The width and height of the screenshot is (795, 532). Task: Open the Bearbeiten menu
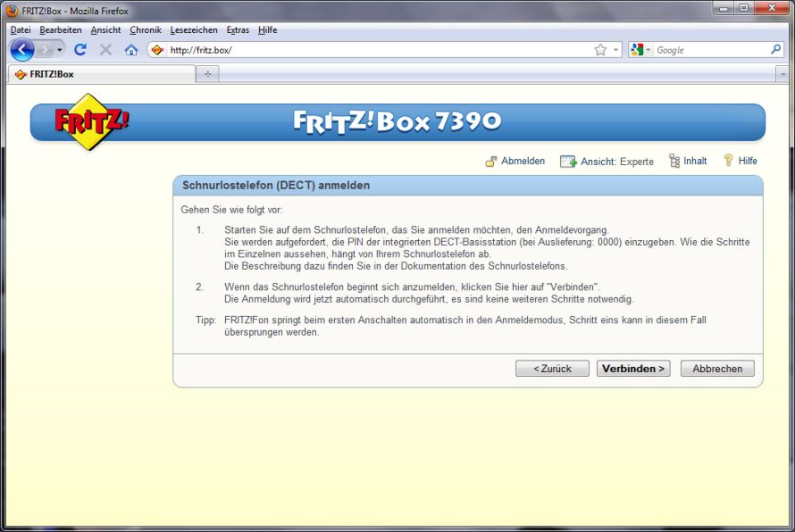(61, 29)
